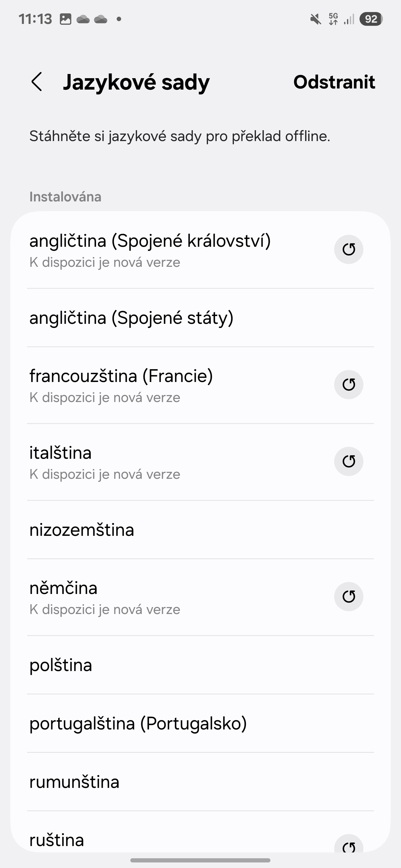Tap the battery indicator in status bar
The width and height of the screenshot is (401, 868).
371,19
